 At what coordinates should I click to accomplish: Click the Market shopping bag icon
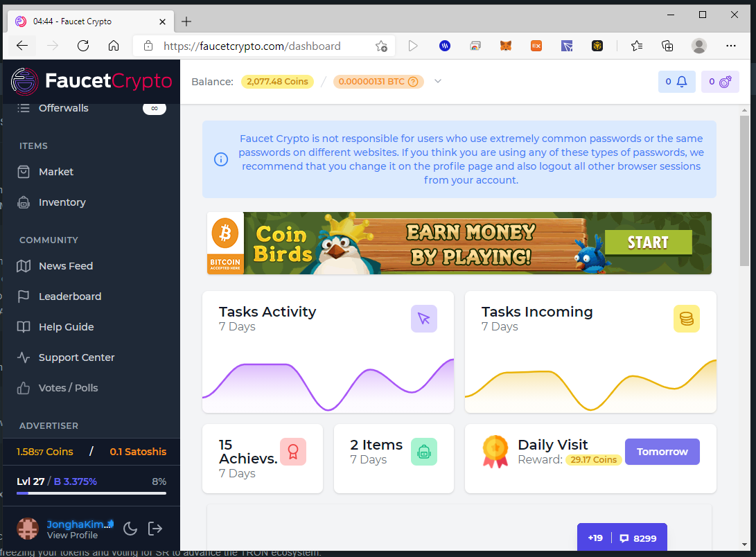[24, 172]
